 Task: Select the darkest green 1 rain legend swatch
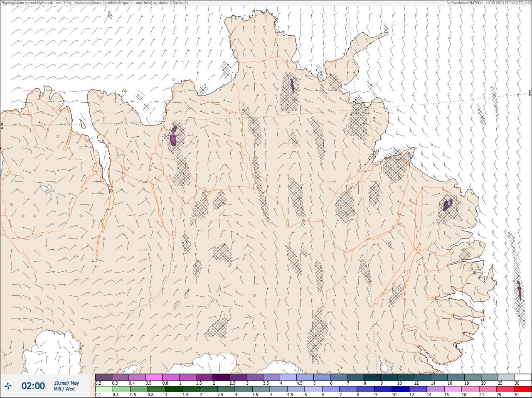click(x=173, y=389)
